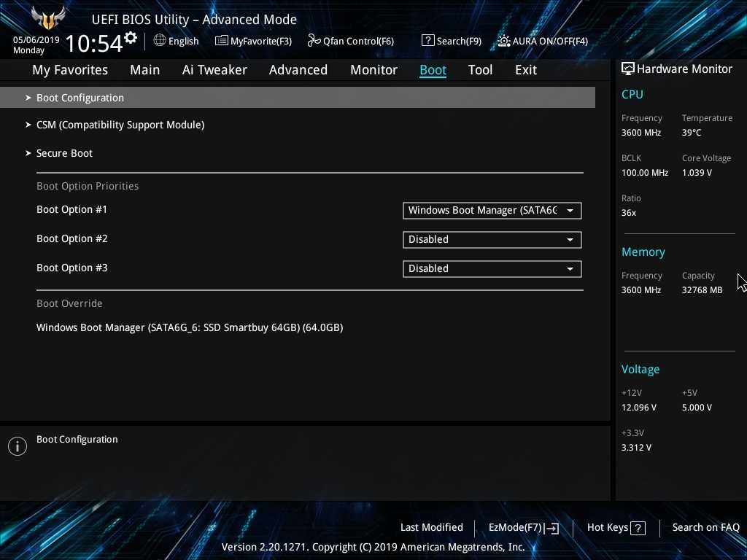The width and height of the screenshot is (747, 560).
Task: Open the Search on FAQ link
Action: coord(705,527)
